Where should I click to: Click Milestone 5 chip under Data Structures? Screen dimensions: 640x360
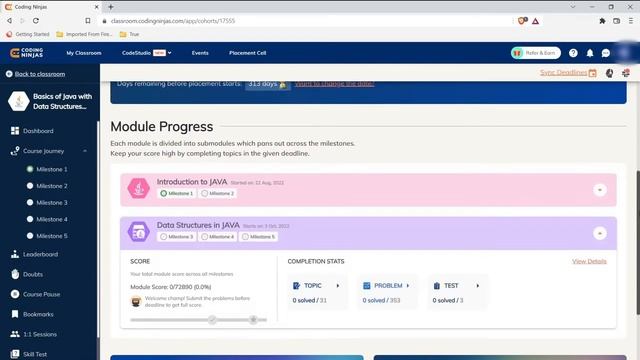click(258, 237)
